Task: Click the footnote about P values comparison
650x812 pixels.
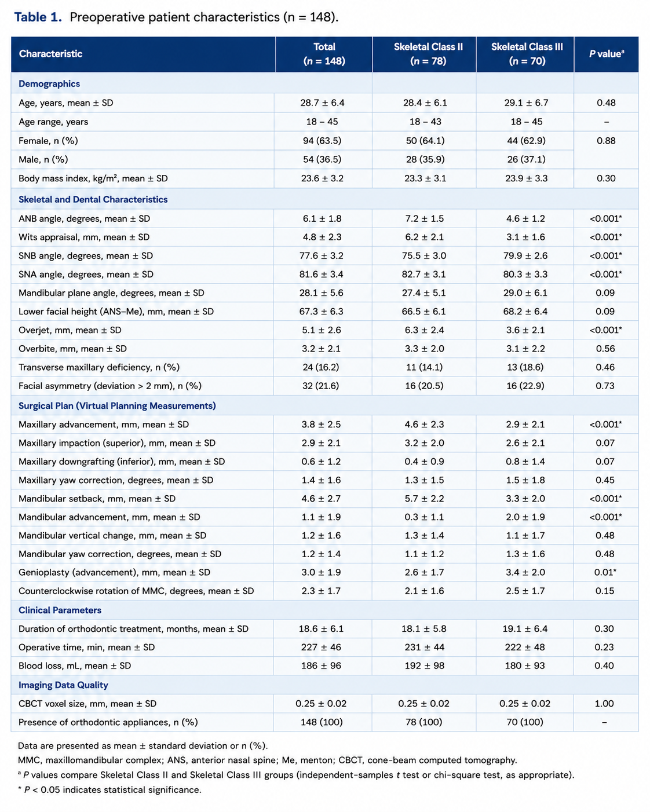Action: coord(296,775)
